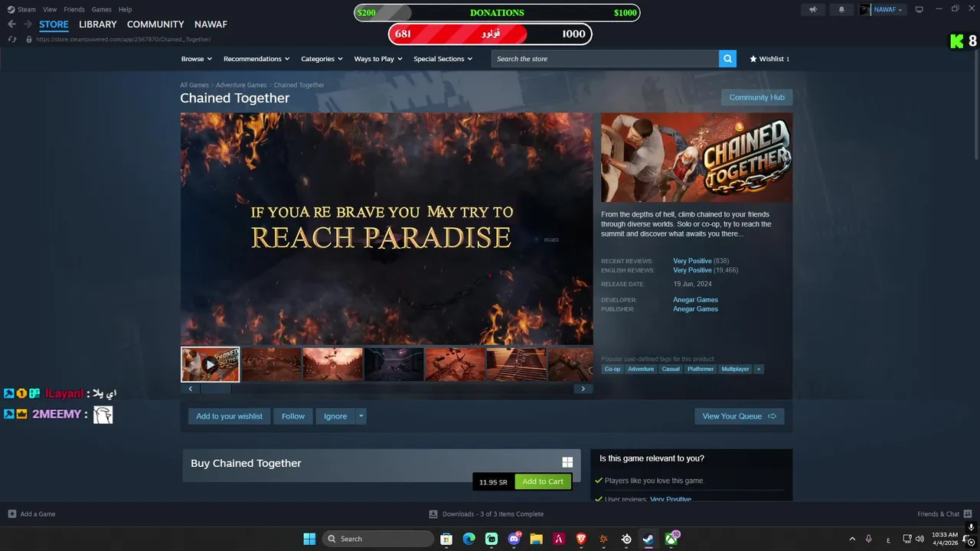Expand the Ways to Play dropdown

coord(378,59)
